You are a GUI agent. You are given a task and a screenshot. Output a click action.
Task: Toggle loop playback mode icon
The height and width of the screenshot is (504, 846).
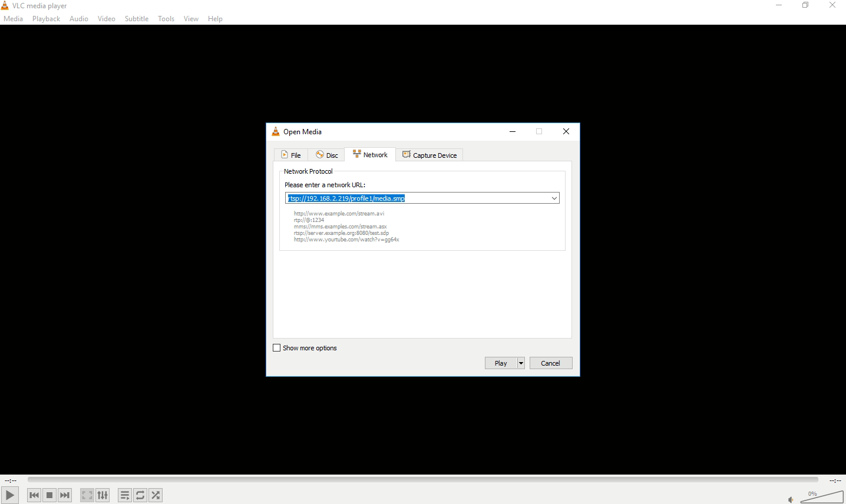pos(140,495)
